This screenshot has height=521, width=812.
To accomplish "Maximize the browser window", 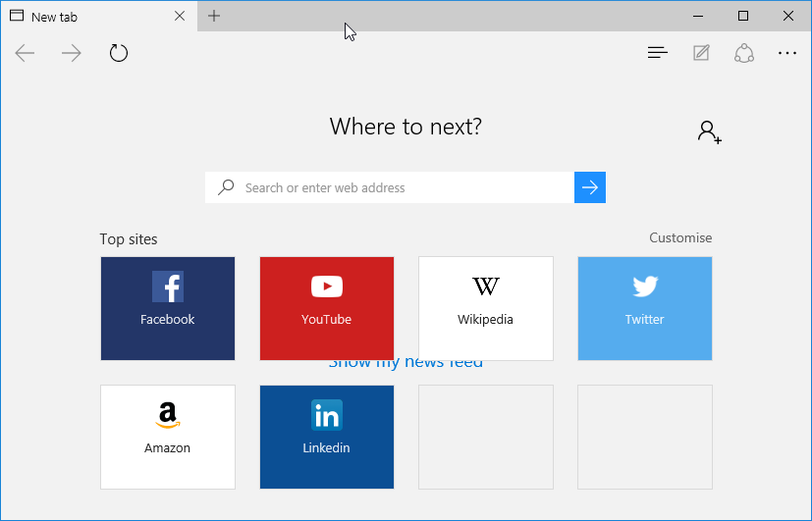I will coord(743,16).
